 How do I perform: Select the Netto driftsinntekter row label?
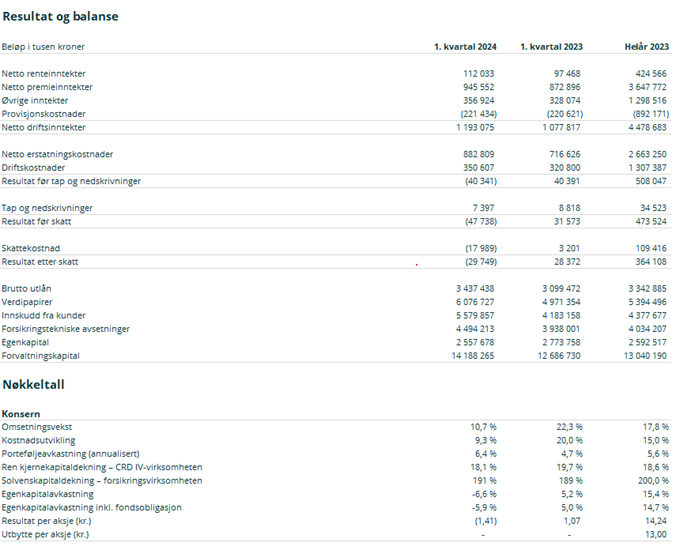tap(44, 127)
